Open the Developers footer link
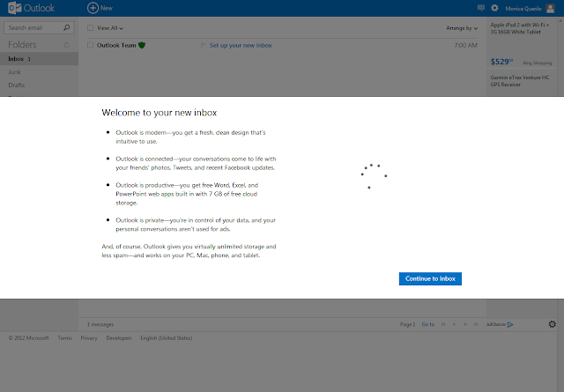 (x=119, y=338)
